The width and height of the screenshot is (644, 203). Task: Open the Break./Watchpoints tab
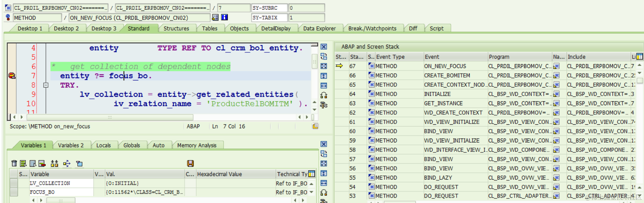pos(372,28)
